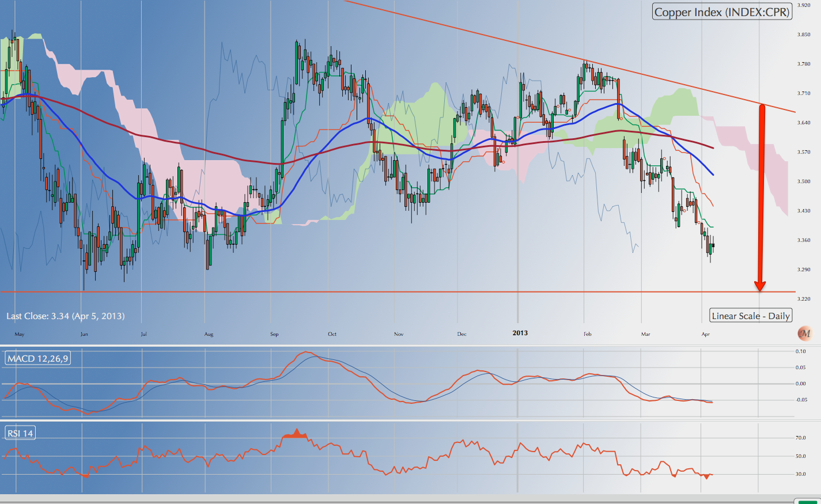This screenshot has height=504, width=821.
Task: Click the Mar label on time axis
Action: [645, 334]
